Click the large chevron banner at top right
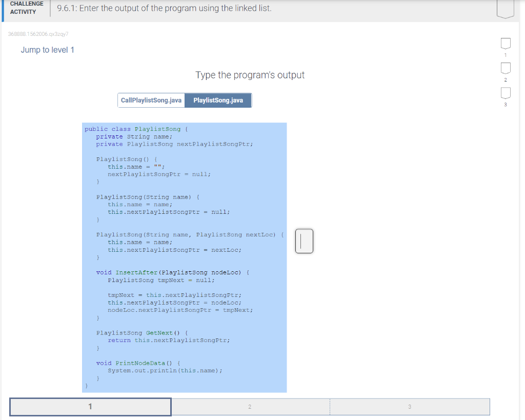Image resolution: width=525 pixels, height=420 pixels. tap(506, 8)
